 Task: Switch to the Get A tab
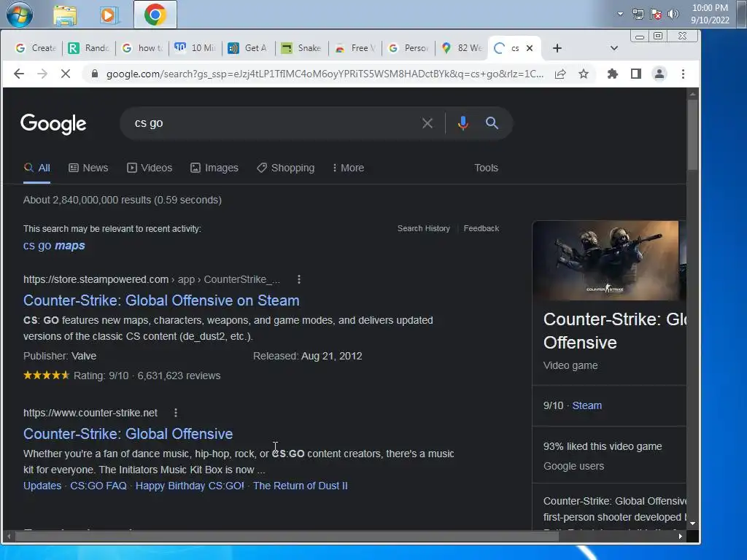(248, 48)
